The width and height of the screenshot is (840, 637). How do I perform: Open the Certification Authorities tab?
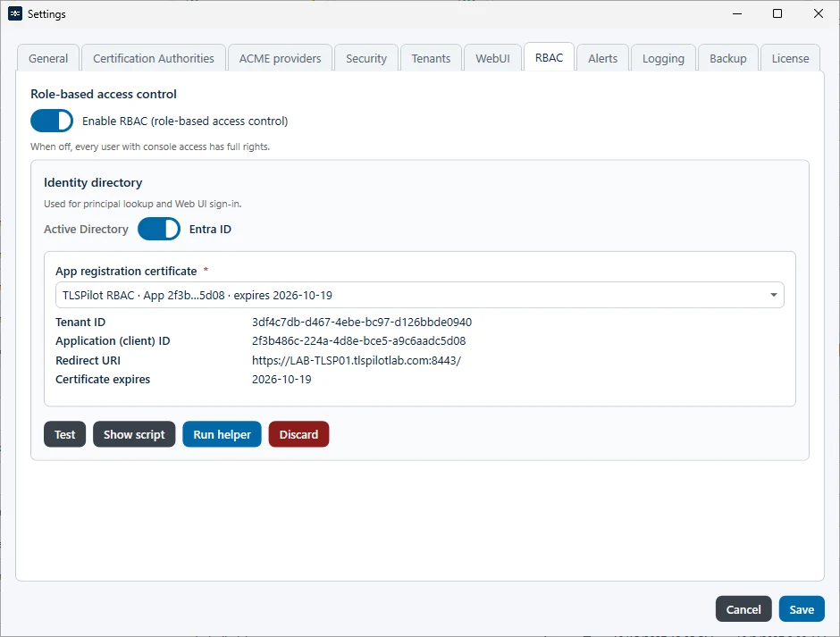click(x=153, y=58)
